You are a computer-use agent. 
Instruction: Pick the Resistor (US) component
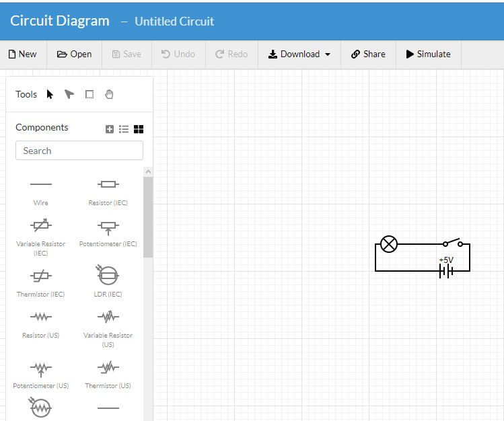[x=41, y=324]
